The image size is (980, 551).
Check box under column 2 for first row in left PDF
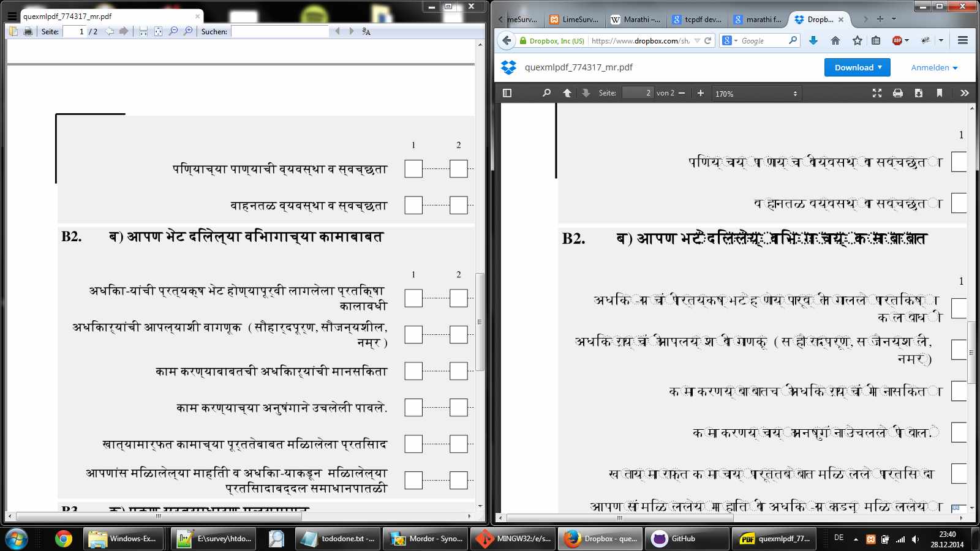[x=459, y=168]
